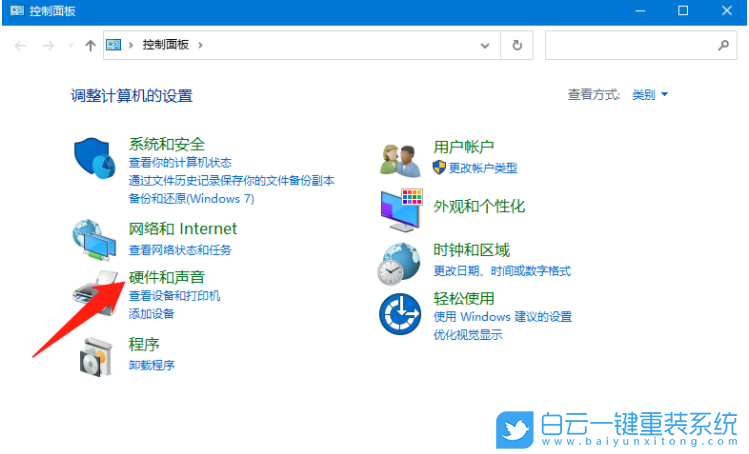The image size is (749, 454).
Task: Click 查看设备和打印机 link
Action: click(174, 296)
